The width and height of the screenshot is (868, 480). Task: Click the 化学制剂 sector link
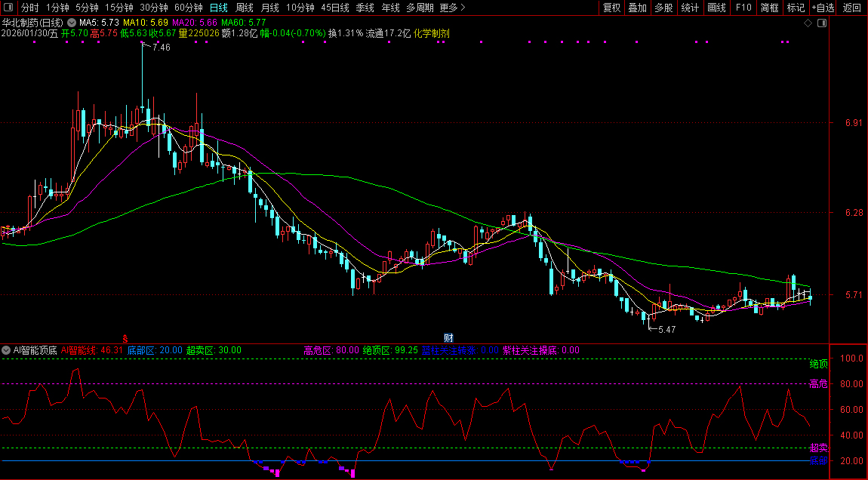tap(432, 34)
